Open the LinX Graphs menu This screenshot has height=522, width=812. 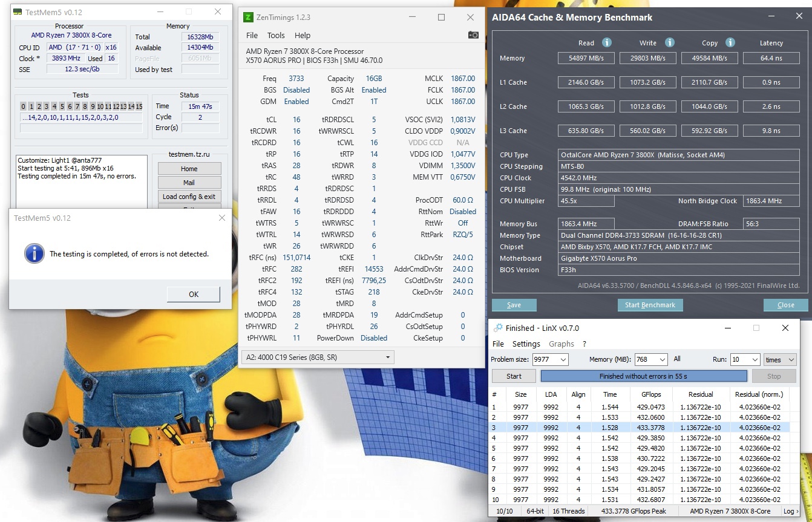pos(562,344)
